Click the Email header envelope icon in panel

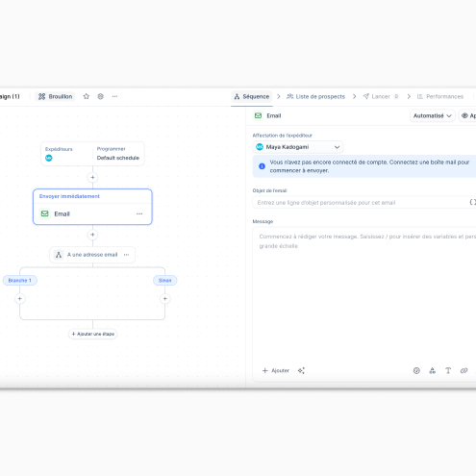pyautogui.click(x=258, y=115)
